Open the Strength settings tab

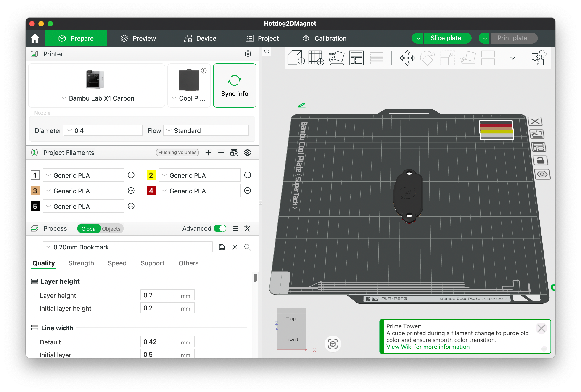tap(81, 263)
